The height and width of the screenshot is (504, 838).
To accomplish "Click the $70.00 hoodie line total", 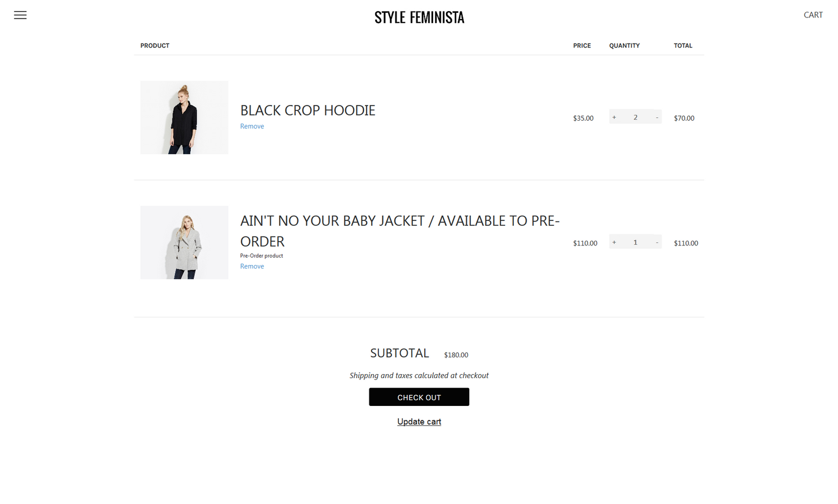I will pyautogui.click(x=684, y=118).
